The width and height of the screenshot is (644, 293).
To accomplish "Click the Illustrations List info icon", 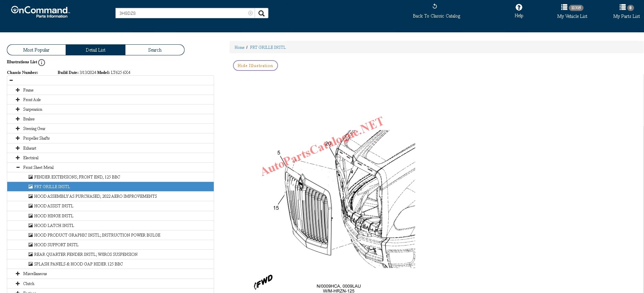I will pyautogui.click(x=42, y=63).
